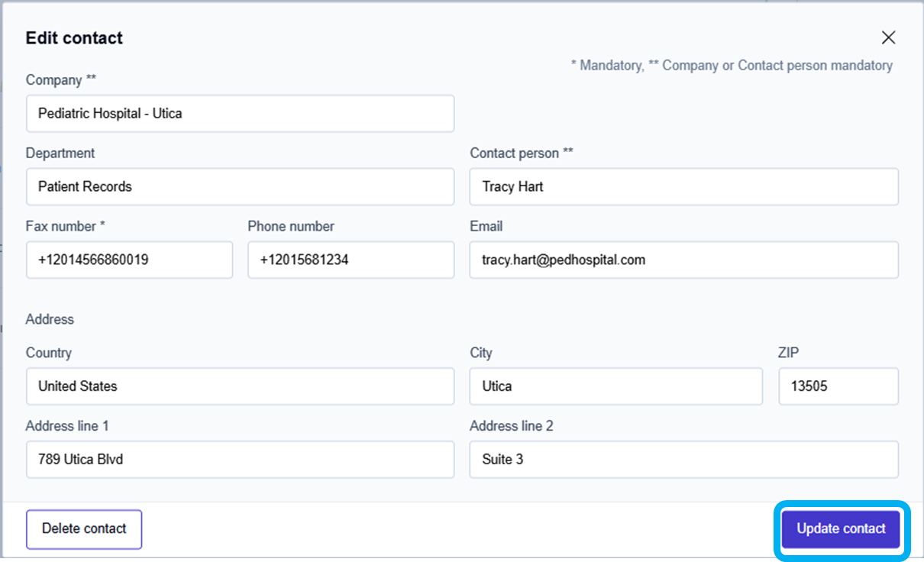Click the 'Contact person **' label
The width and height of the screenshot is (924, 562).
(x=521, y=153)
